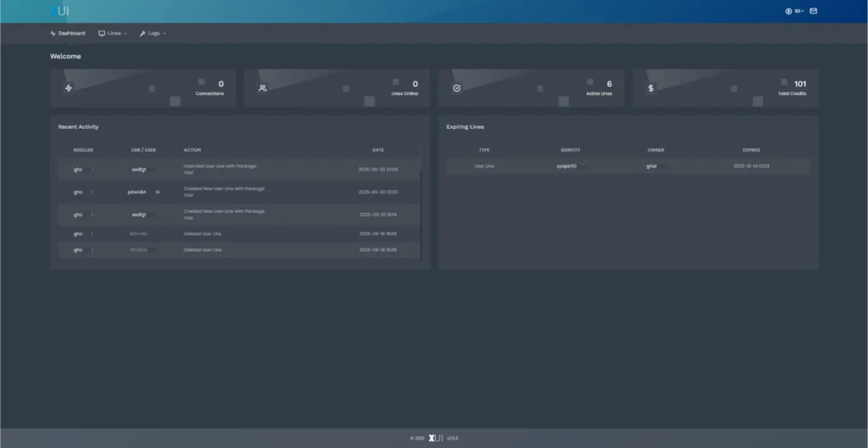Click the XUI logo in the header
This screenshot has width=868, height=448.
pos(60,11)
